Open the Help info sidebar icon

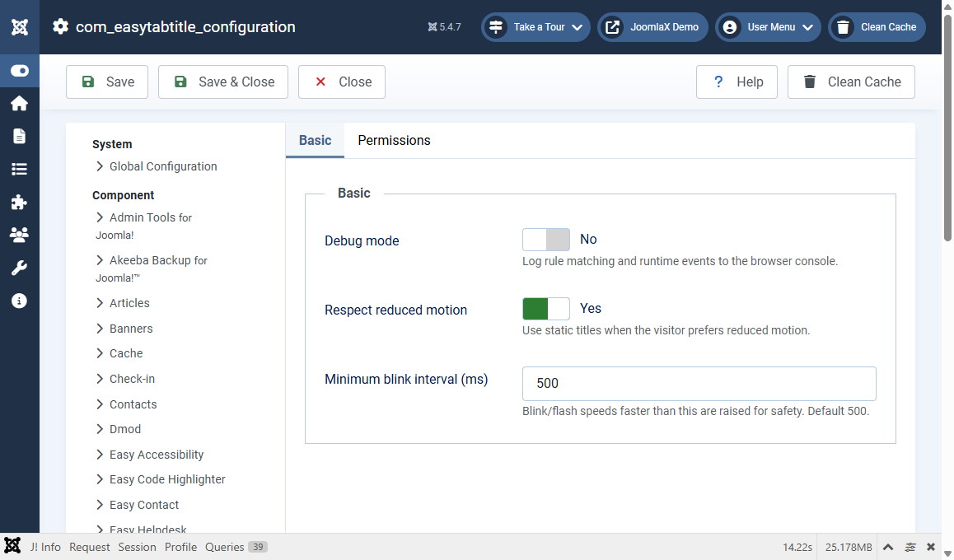tap(20, 301)
